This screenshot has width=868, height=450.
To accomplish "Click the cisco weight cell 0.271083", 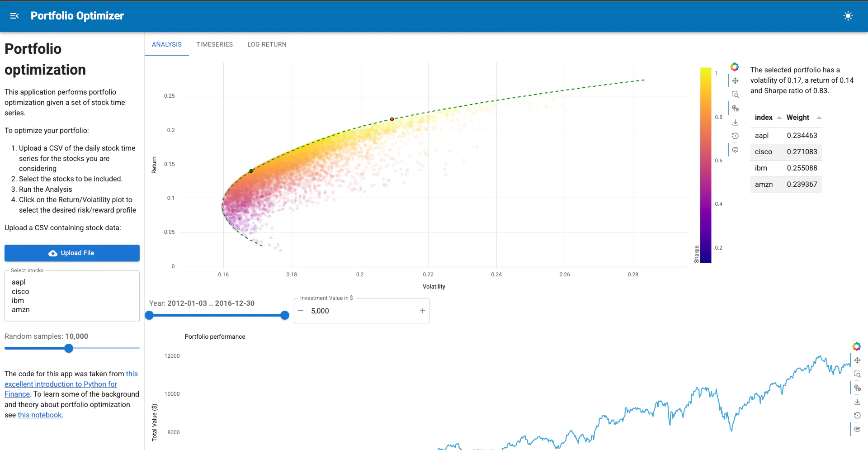I will 802,152.
